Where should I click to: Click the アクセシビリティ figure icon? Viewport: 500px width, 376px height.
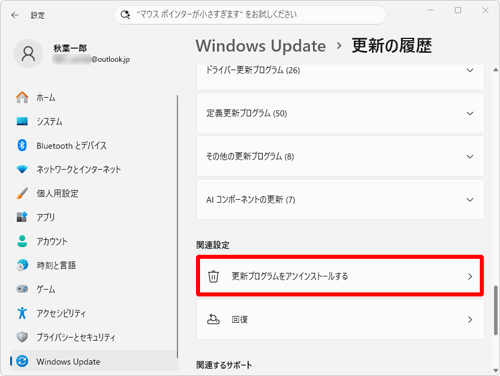coord(22,313)
